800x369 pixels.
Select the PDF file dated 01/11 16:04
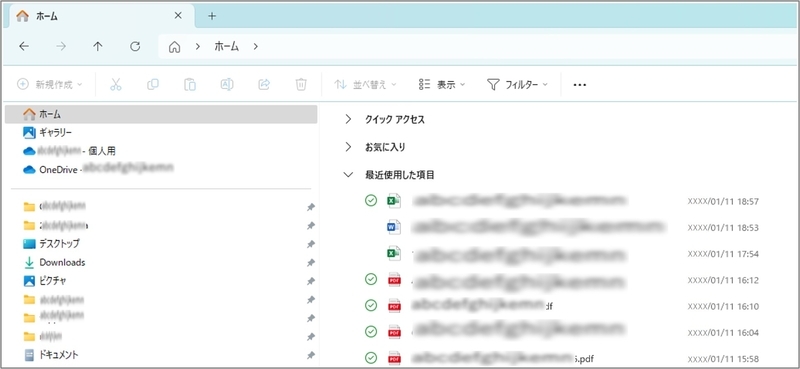pyautogui.click(x=561, y=332)
